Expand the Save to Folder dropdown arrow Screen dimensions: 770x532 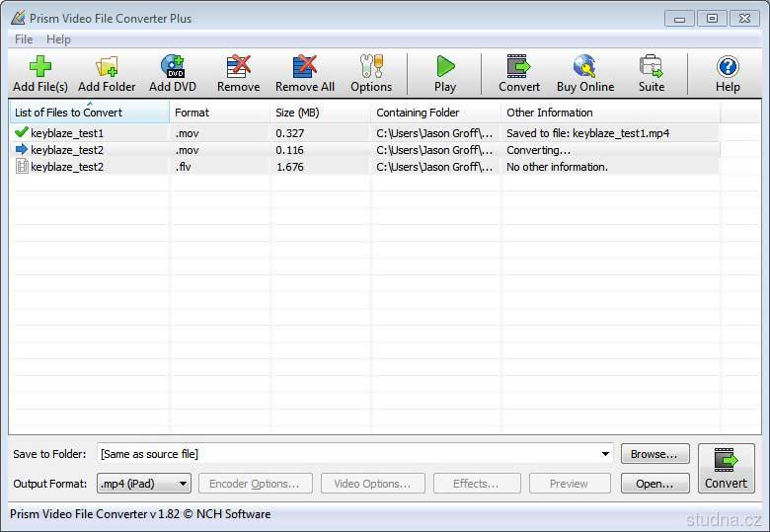(605, 454)
